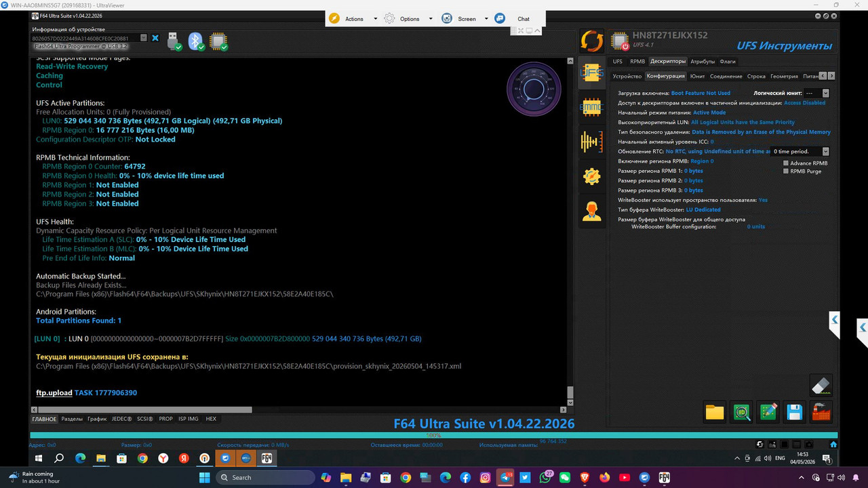
Task: Open the support agent sidebar icon
Action: tap(592, 211)
